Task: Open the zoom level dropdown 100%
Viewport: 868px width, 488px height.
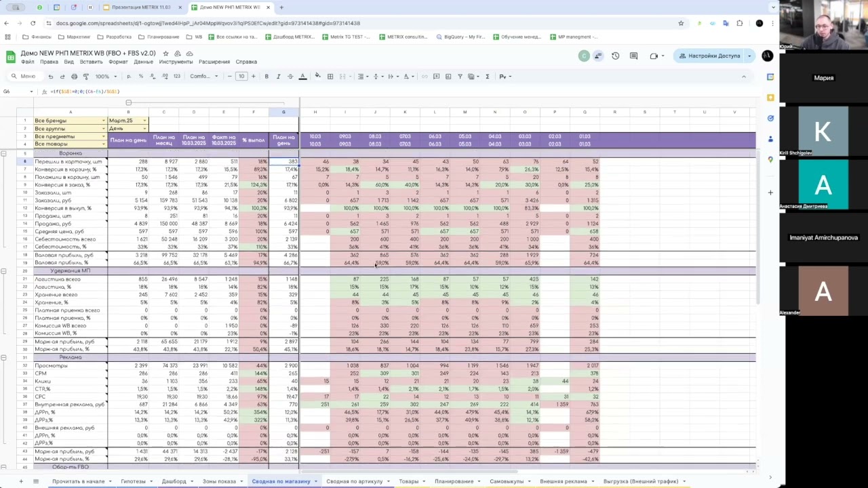Action: [104, 77]
